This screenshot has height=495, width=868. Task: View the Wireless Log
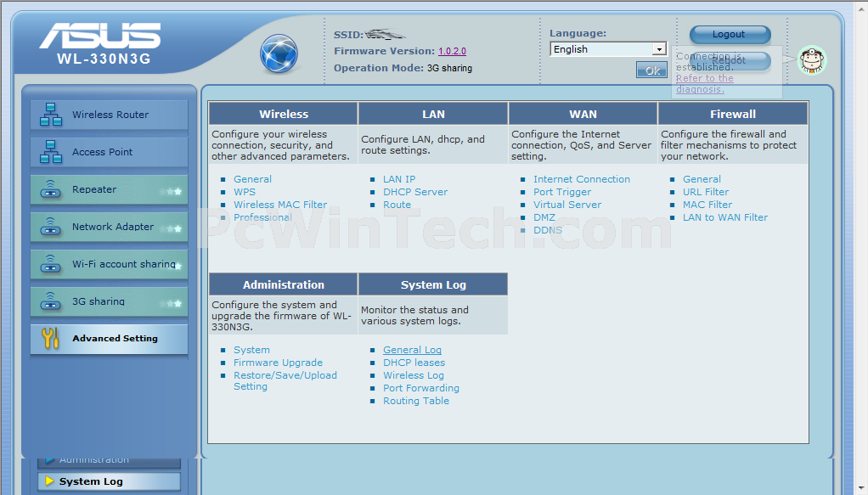click(414, 375)
